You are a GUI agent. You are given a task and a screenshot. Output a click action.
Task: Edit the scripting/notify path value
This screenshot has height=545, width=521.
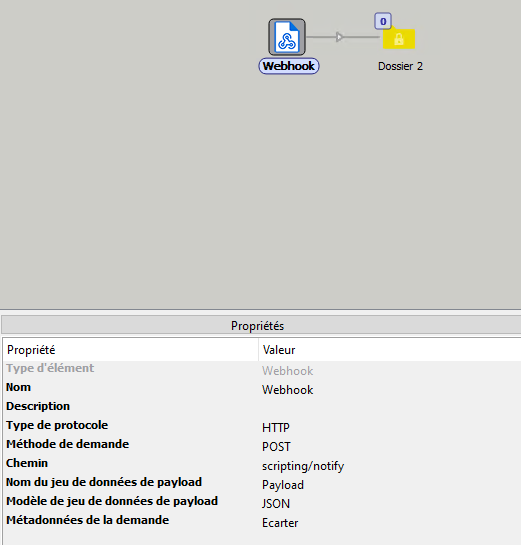tap(303, 466)
